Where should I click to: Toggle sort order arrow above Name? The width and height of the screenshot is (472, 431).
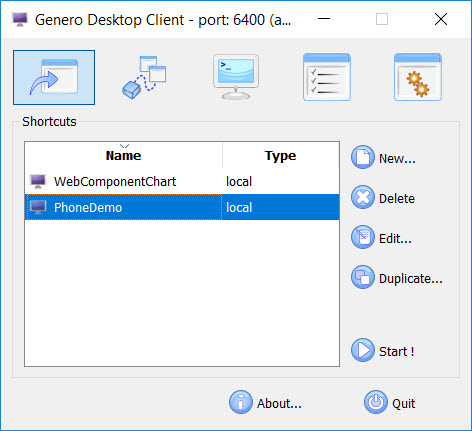coord(124,146)
